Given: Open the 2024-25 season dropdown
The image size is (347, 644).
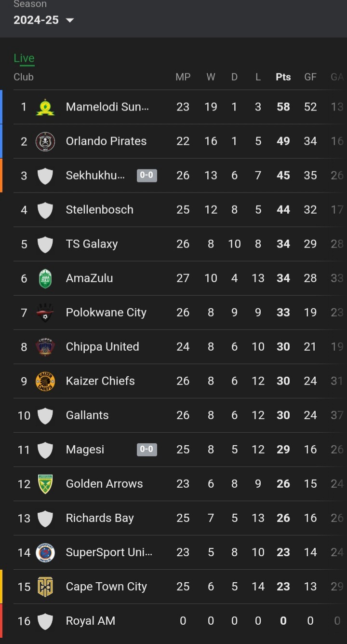Looking at the screenshot, I should [x=43, y=20].
